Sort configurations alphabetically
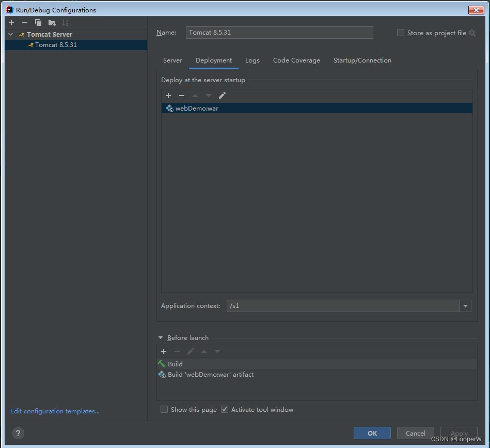The image size is (490, 448). click(x=65, y=23)
